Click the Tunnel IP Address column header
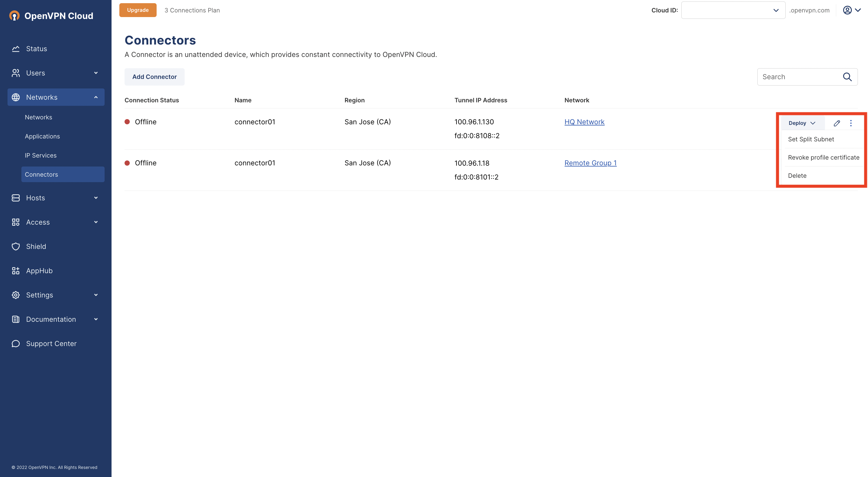The height and width of the screenshot is (477, 868). pyautogui.click(x=481, y=100)
